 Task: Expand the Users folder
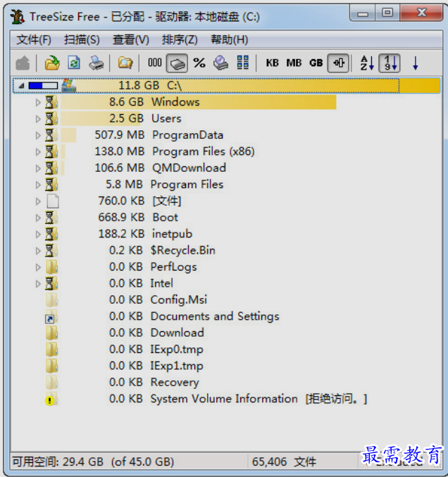pos(38,119)
